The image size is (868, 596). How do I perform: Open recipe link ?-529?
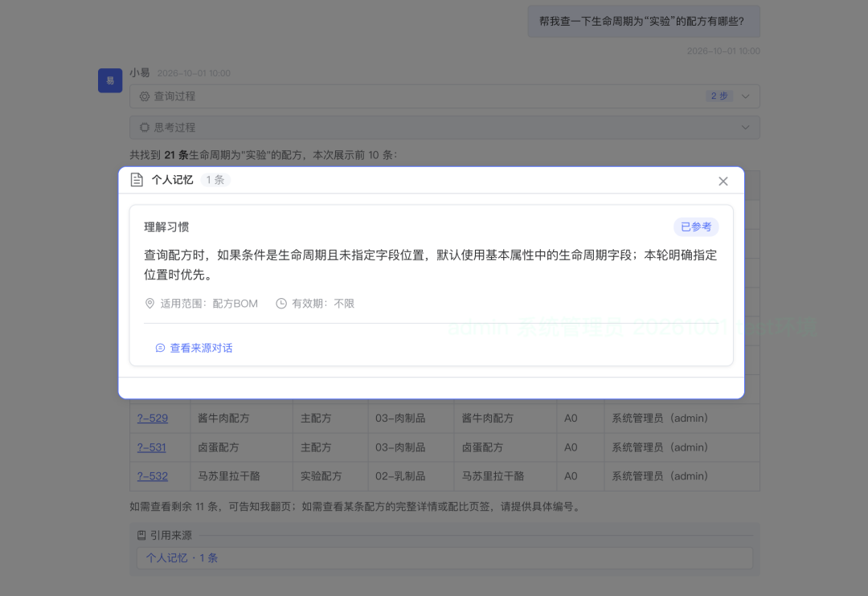(x=152, y=418)
